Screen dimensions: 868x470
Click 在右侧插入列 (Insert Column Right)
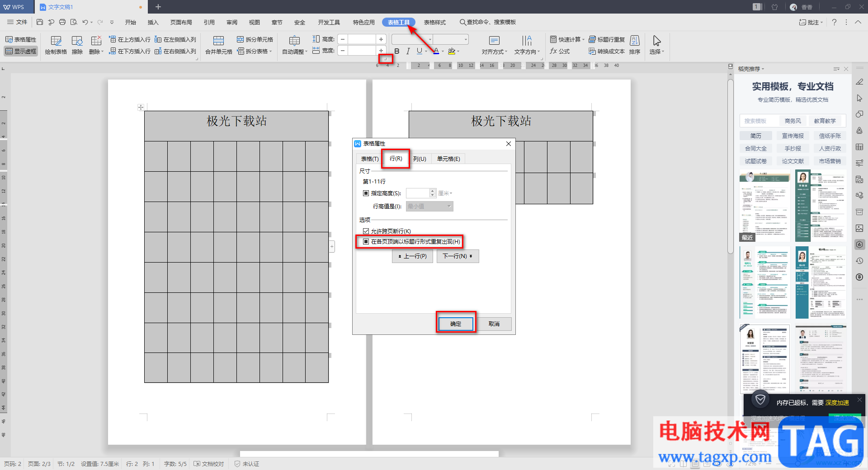[x=175, y=51]
